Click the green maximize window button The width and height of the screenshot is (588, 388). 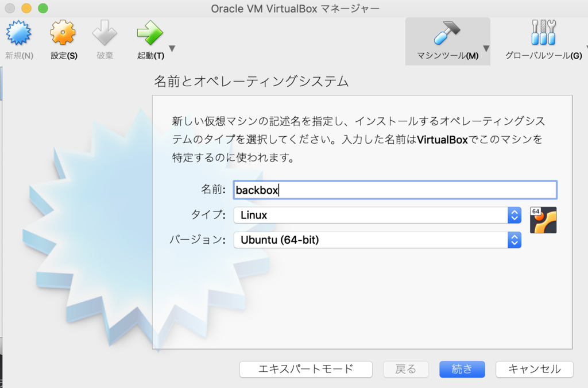click(43, 8)
